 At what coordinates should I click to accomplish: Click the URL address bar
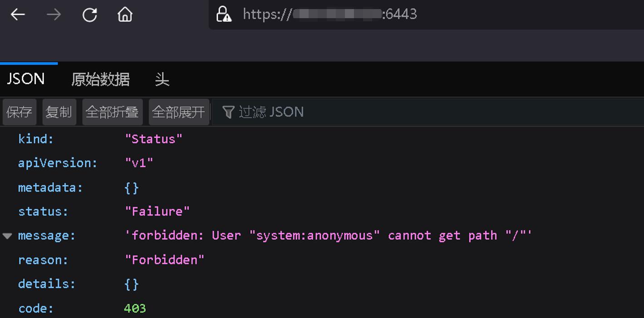tap(426, 15)
